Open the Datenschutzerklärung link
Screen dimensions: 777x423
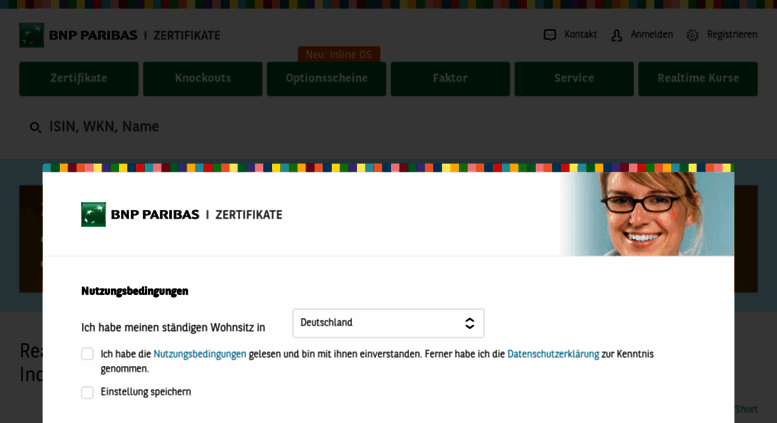pos(553,354)
